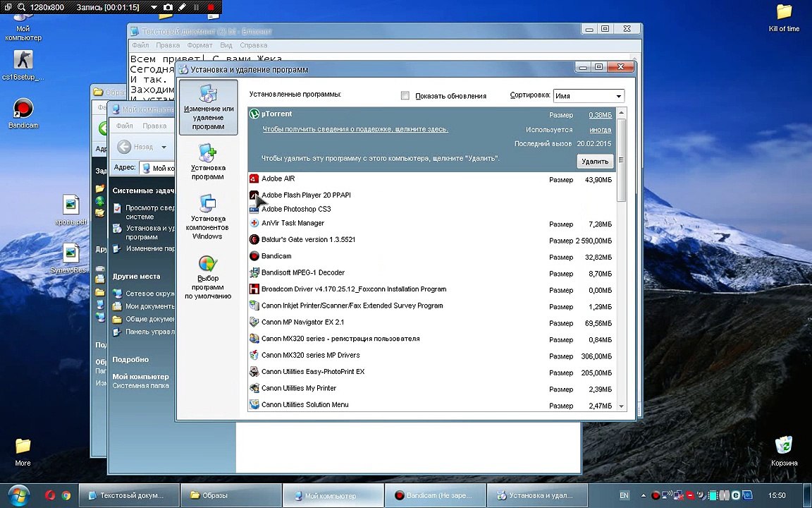812x508 pixels.
Task: Click the µTorrent program icon
Action: click(254, 114)
